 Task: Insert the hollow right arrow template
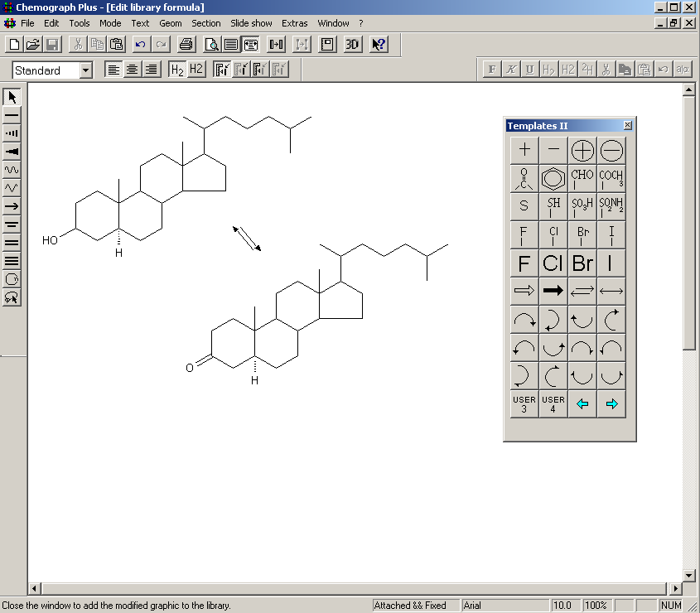524,291
